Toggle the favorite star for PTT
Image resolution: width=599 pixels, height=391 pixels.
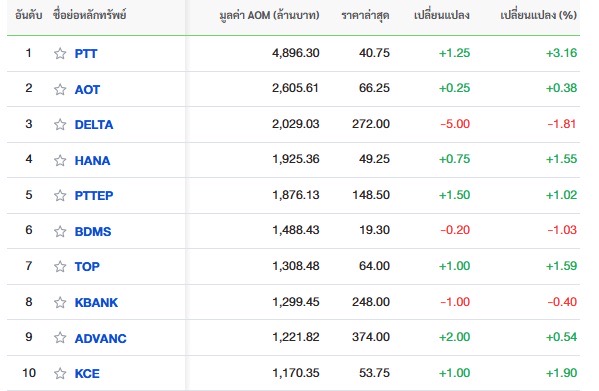60,53
